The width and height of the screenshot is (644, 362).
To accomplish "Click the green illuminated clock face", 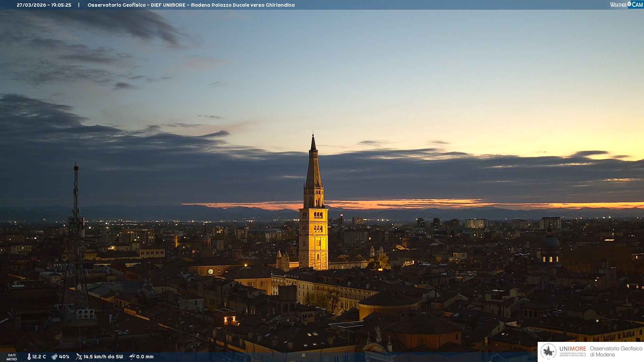I will (211, 271).
